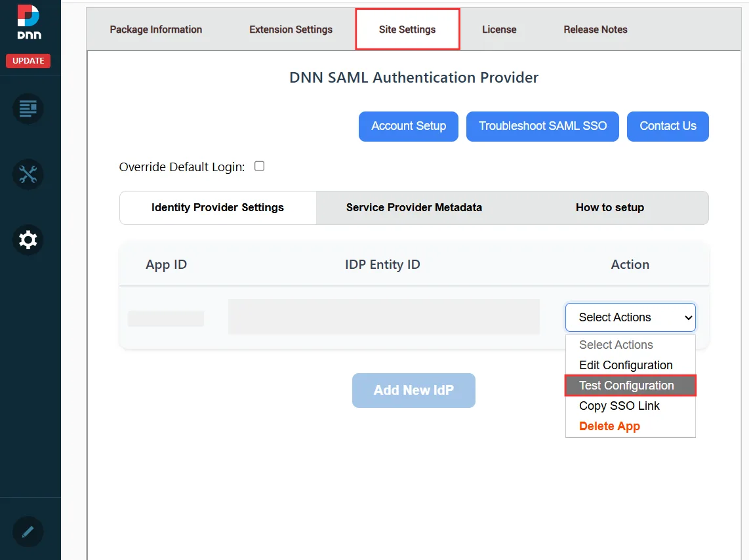Viewport: 749px width, 560px height.
Task: Click the Edit pencil icon in sidebar
Action: (28, 531)
